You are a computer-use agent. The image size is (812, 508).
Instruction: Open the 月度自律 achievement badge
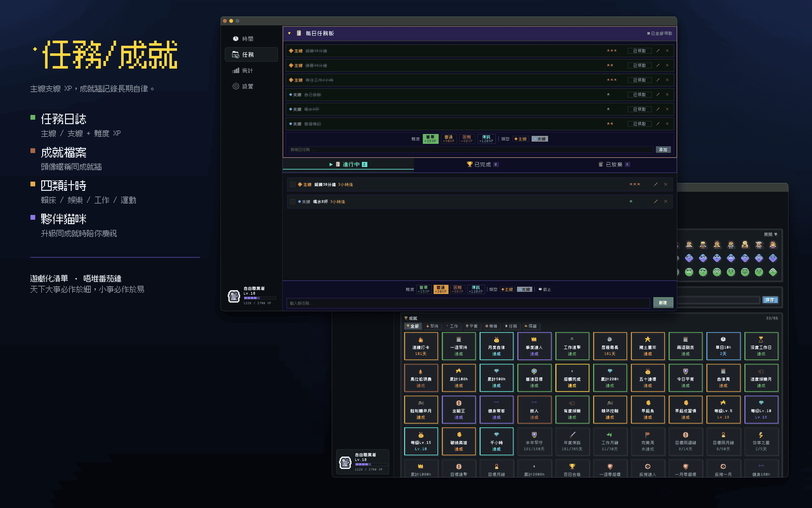496,346
